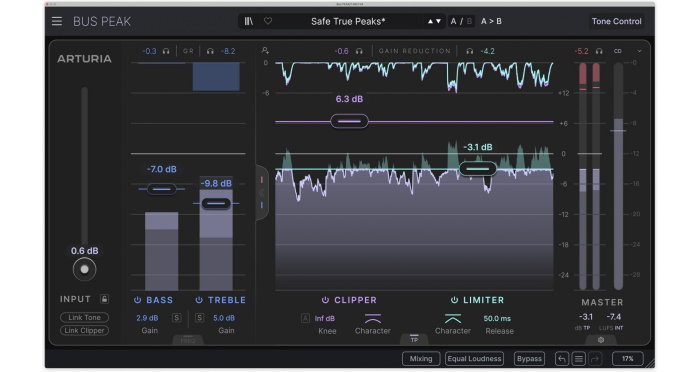Change the limiter Character curve icon
The height and width of the screenshot is (372, 700).
453,318
